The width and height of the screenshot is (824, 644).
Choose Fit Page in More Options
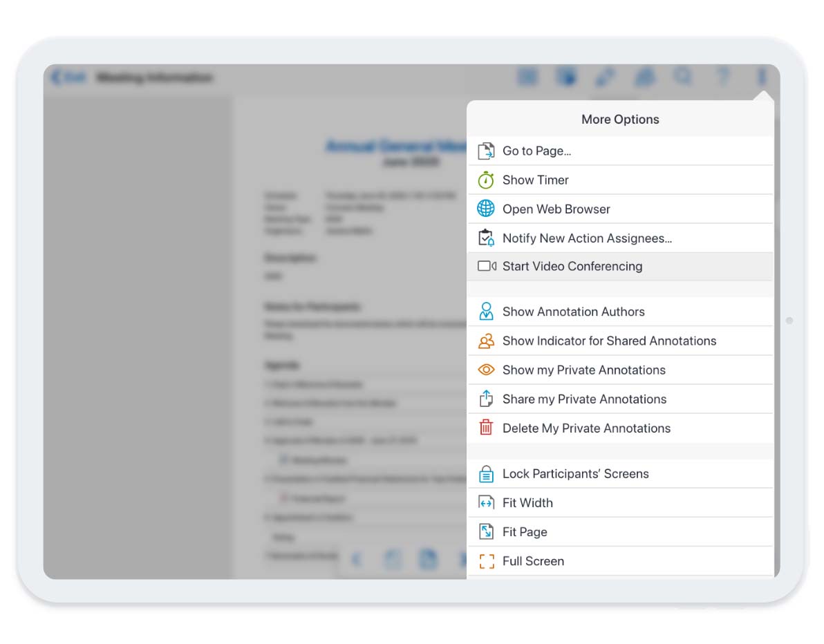(525, 532)
